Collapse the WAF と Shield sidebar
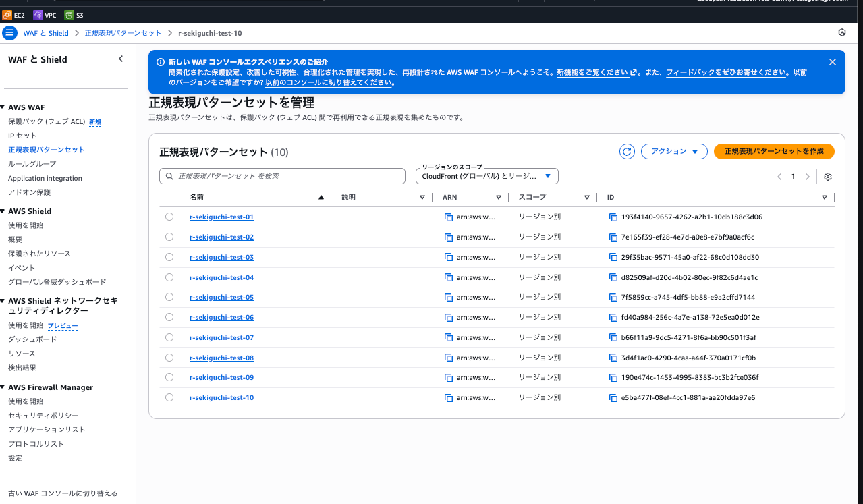863x504 pixels. coord(121,59)
